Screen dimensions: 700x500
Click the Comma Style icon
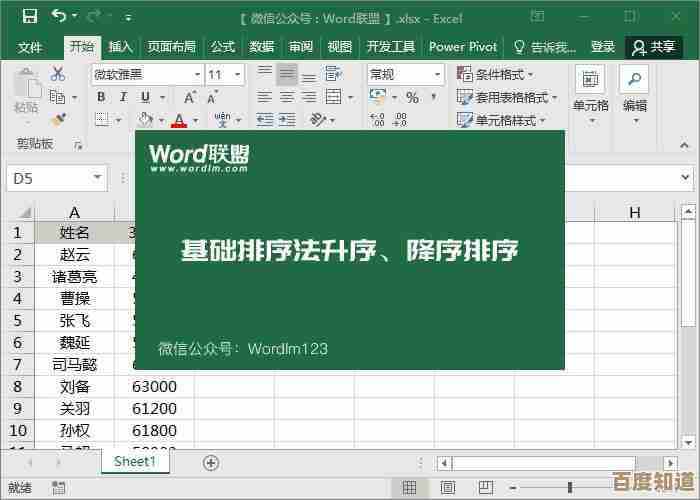433,96
